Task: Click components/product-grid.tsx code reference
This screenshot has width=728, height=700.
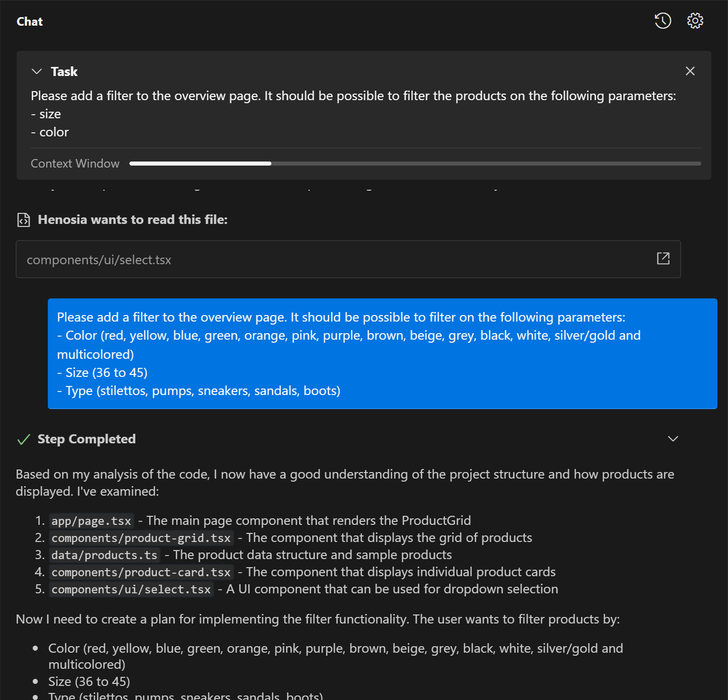Action: pos(141,538)
